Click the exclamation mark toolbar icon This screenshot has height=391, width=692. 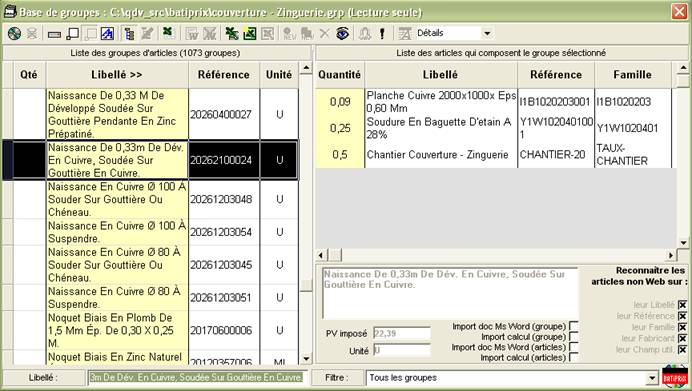point(382,34)
